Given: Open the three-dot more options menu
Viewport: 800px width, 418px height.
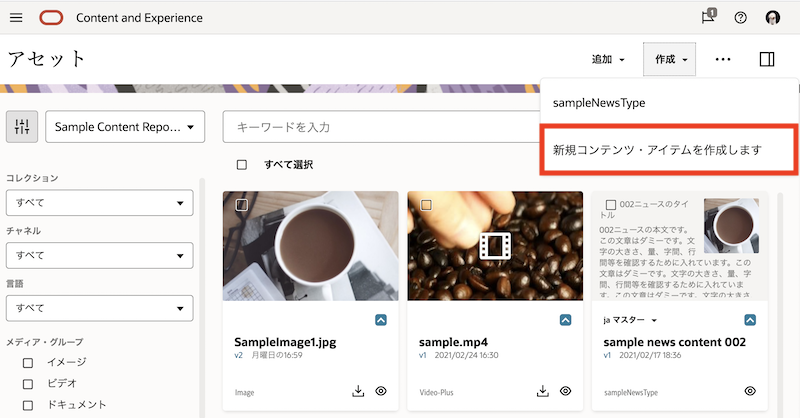Looking at the screenshot, I should (x=723, y=59).
